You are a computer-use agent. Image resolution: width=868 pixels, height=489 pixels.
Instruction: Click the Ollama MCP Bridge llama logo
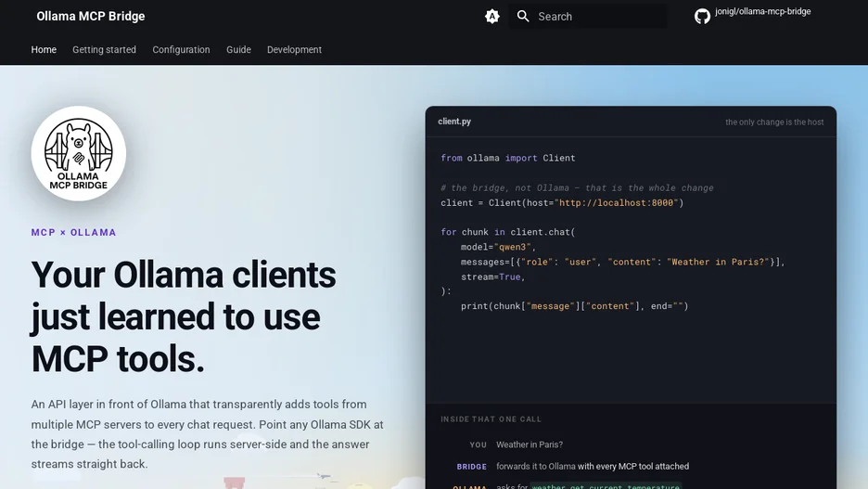click(x=79, y=153)
